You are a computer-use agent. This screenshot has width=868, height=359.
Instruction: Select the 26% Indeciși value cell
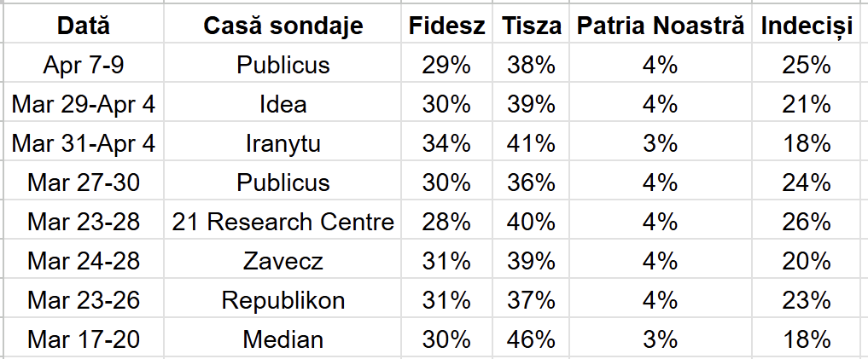click(807, 222)
